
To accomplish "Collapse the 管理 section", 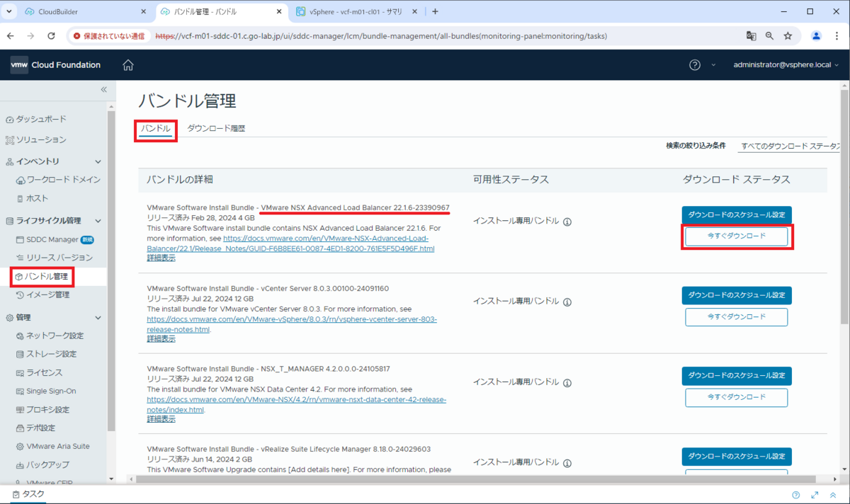I will coord(98,318).
